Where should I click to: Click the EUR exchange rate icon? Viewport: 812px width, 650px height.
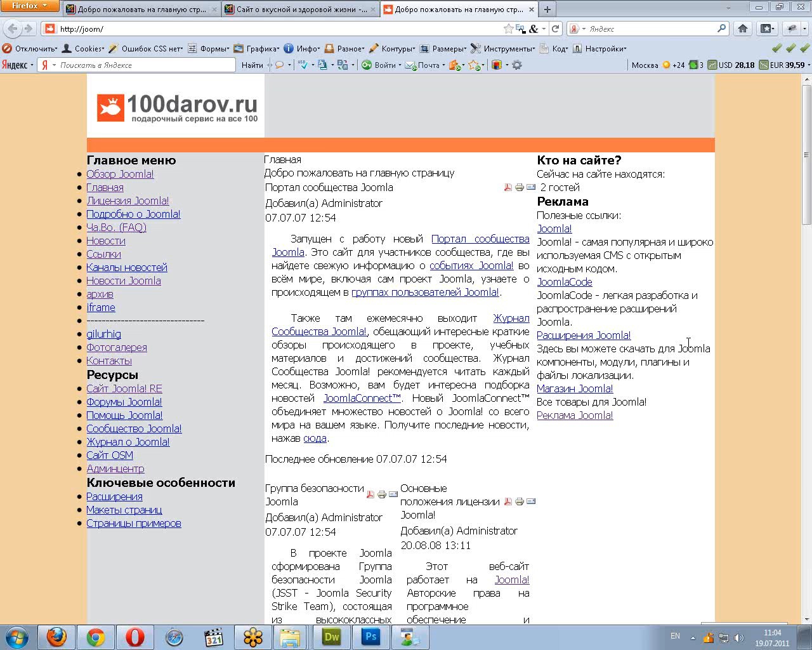click(764, 65)
